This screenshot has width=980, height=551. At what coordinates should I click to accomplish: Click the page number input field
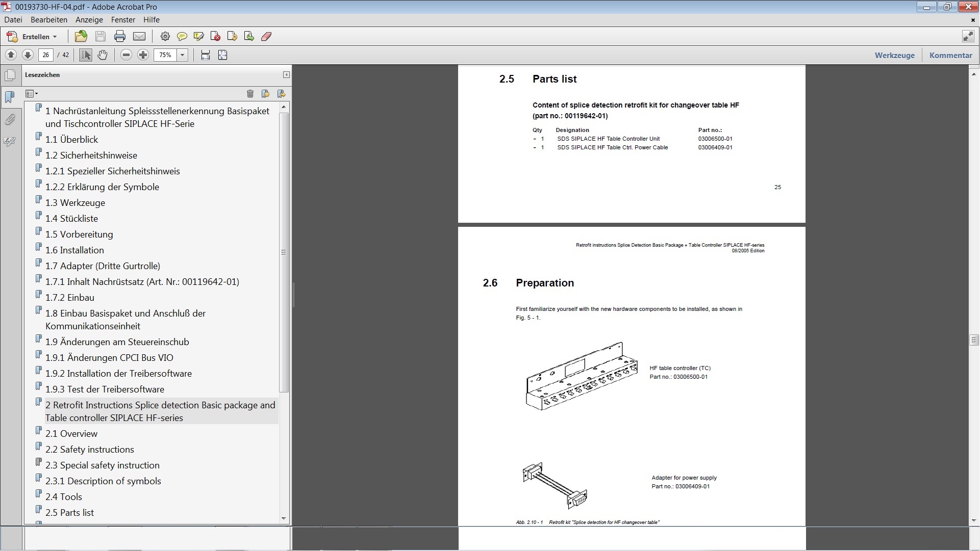pyautogui.click(x=46, y=55)
